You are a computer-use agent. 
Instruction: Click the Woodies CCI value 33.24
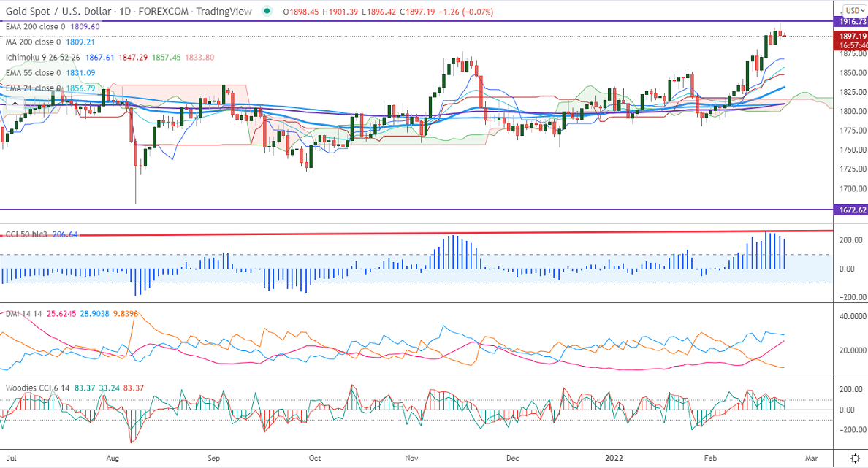[x=109, y=388]
